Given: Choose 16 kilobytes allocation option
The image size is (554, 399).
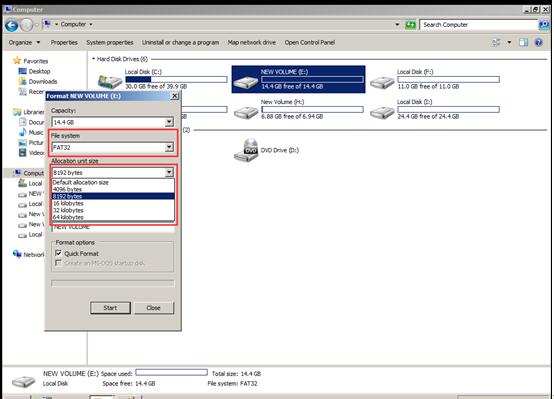Looking at the screenshot, I should coord(113,203).
